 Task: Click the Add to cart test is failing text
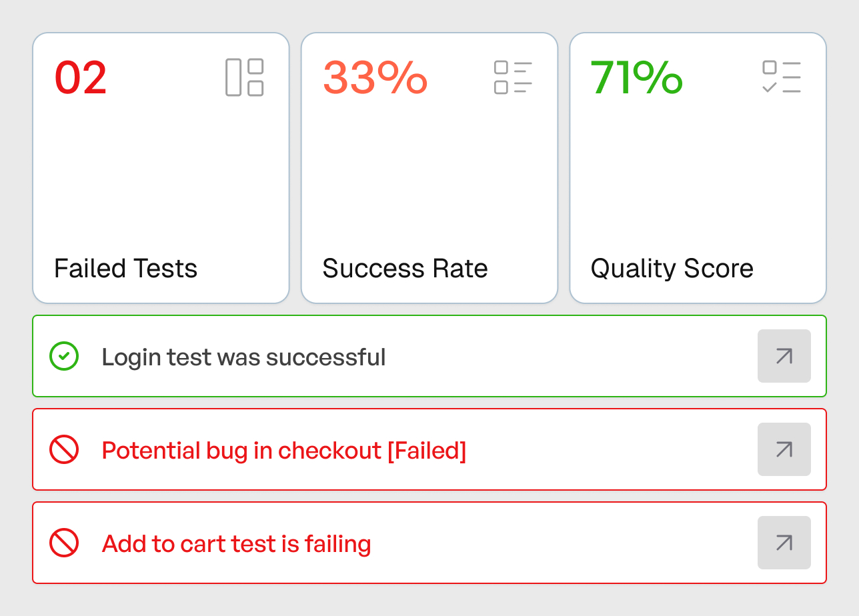pyautogui.click(x=236, y=543)
